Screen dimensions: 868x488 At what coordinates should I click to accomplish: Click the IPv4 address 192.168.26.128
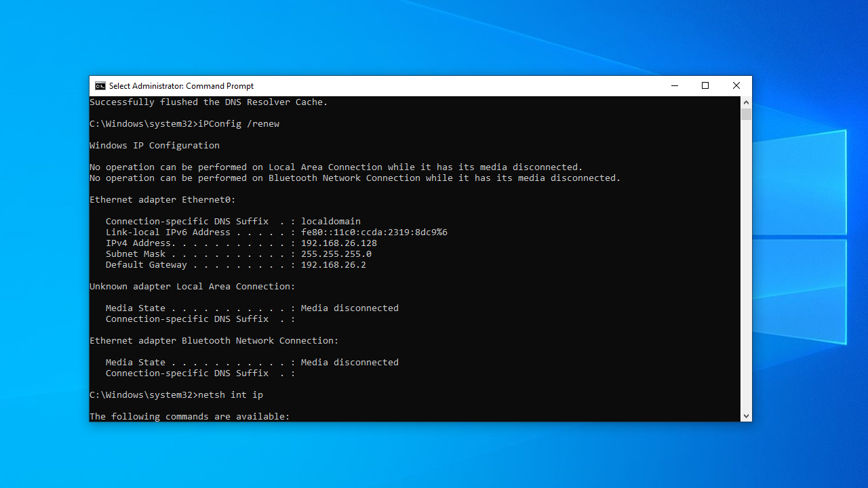tap(338, 243)
